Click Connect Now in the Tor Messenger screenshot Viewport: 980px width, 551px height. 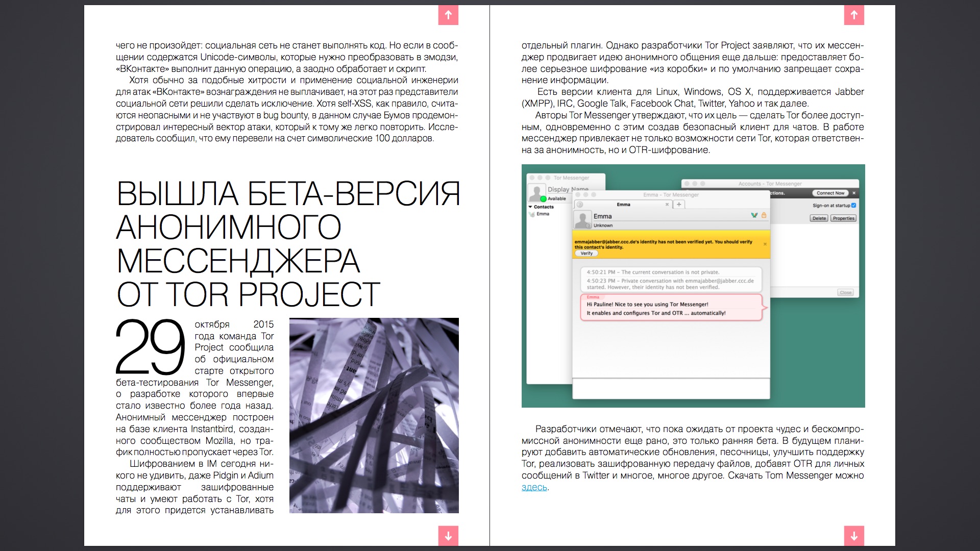[830, 193]
